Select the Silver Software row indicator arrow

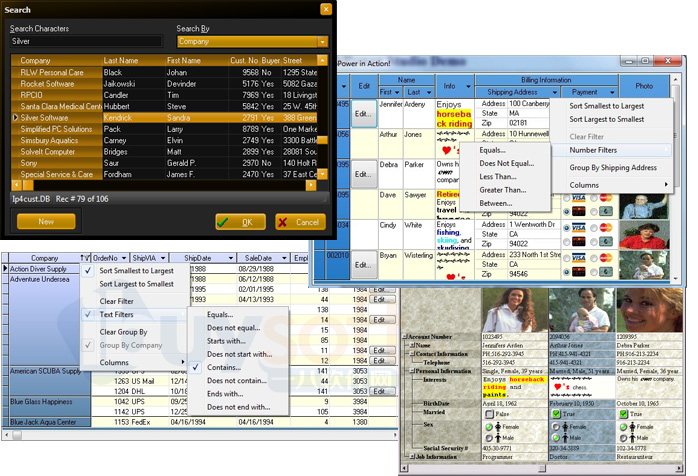point(16,118)
